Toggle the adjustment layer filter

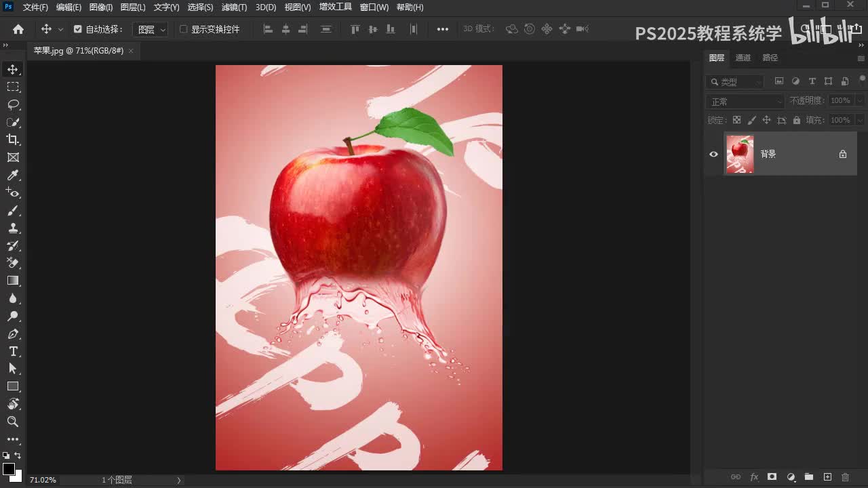pyautogui.click(x=796, y=81)
